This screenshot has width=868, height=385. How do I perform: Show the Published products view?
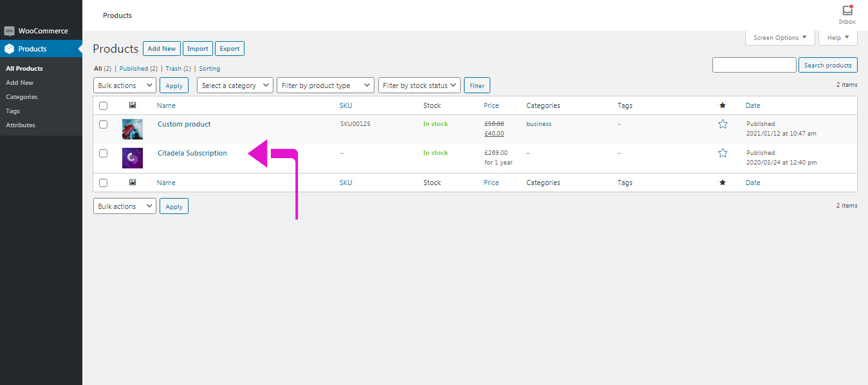pos(134,69)
